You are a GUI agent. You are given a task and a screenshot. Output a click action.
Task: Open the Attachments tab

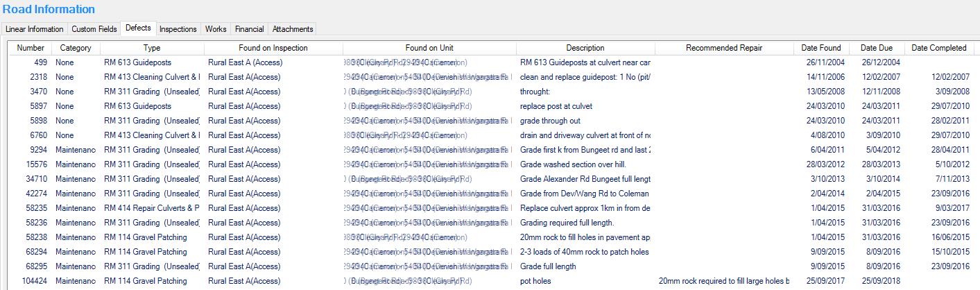coord(293,29)
